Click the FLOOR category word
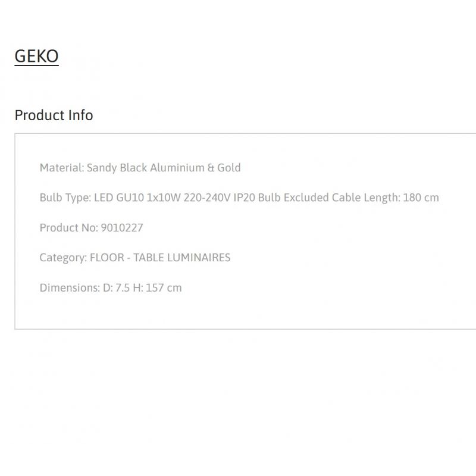 (107, 258)
